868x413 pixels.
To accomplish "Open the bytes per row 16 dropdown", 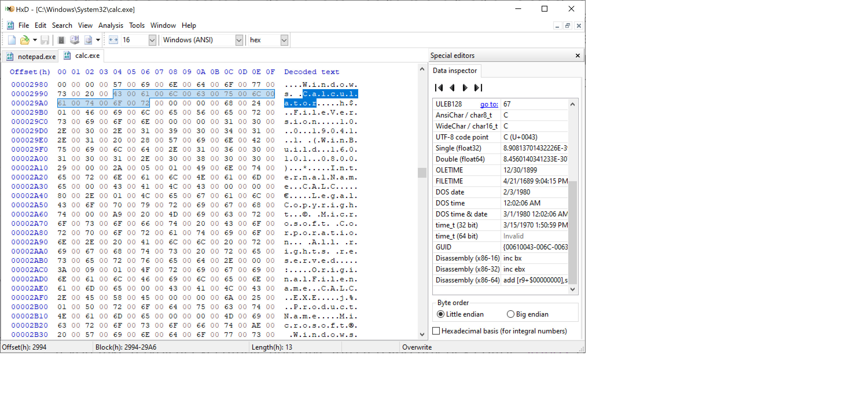I will pos(152,40).
